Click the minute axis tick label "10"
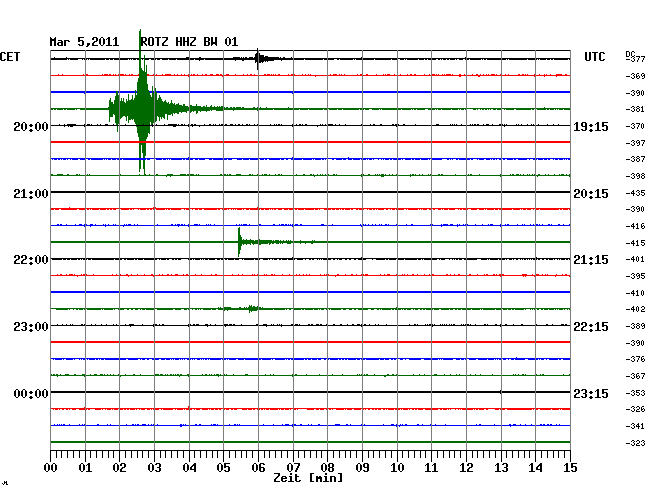650x494 pixels. click(397, 467)
